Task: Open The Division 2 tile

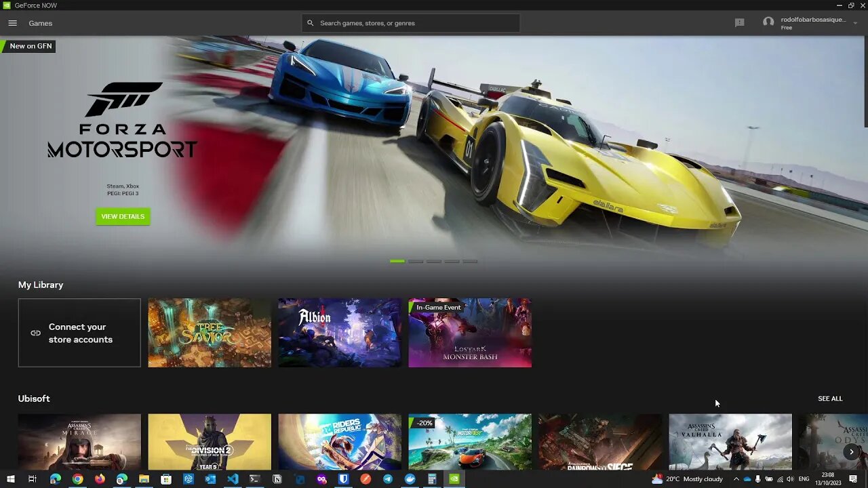Action: click(210, 442)
